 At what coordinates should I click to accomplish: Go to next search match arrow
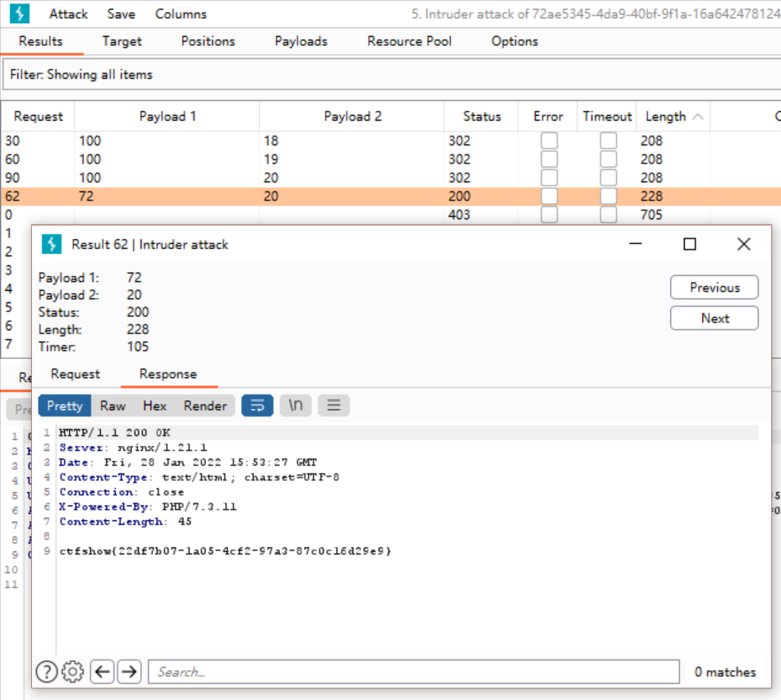[130, 672]
